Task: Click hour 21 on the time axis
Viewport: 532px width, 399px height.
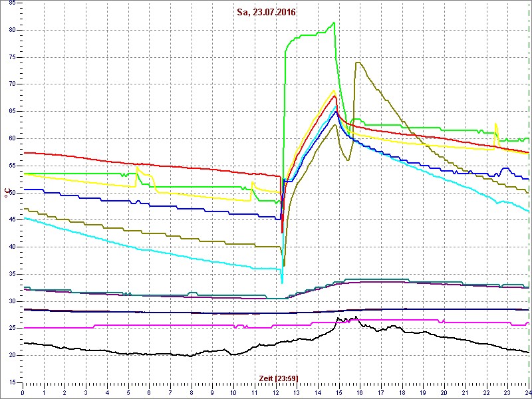Action: point(465,392)
